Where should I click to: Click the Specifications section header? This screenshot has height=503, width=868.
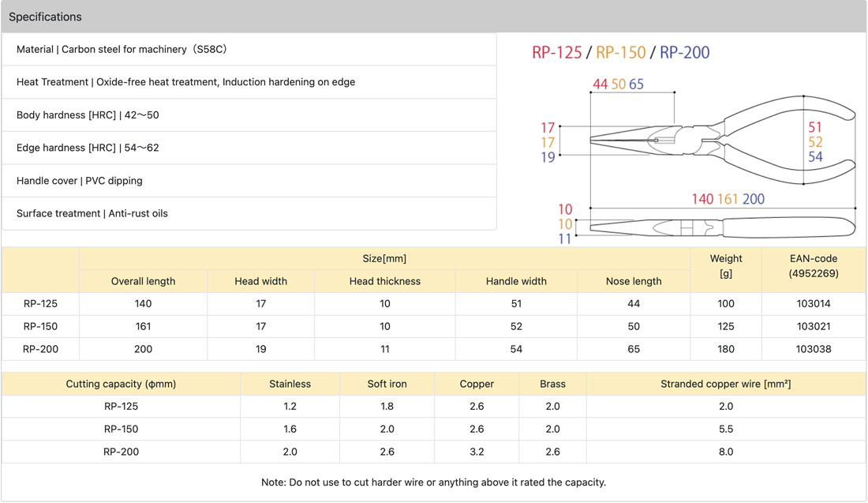tap(45, 17)
